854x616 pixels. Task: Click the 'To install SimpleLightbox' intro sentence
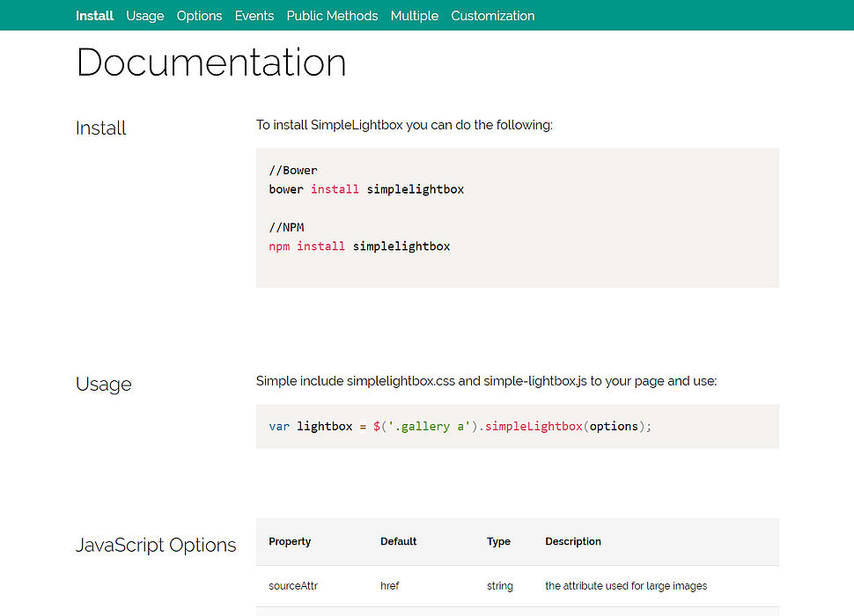click(x=404, y=125)
